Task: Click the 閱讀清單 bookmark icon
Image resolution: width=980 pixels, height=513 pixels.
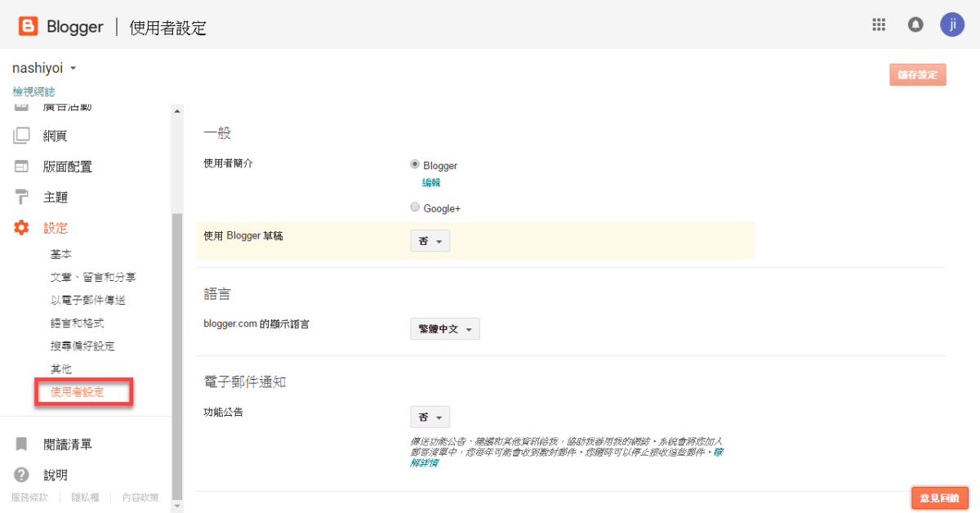Action: pos(21,444)
